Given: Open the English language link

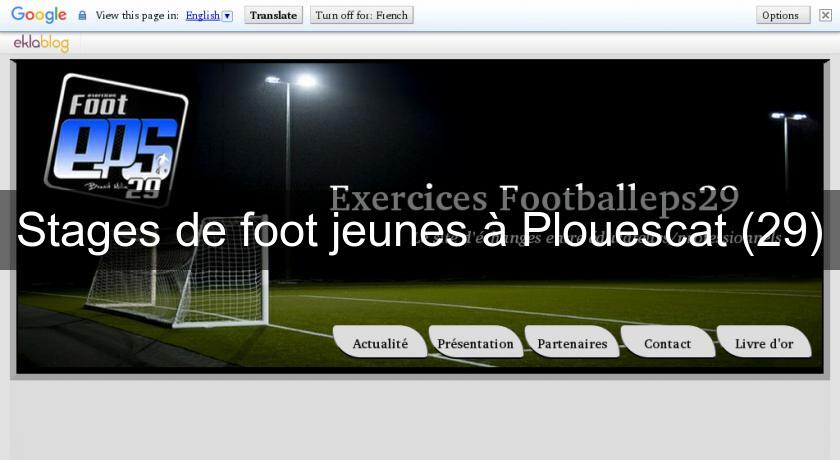Looking at the screenshot, I should click(x=202, y=16).
